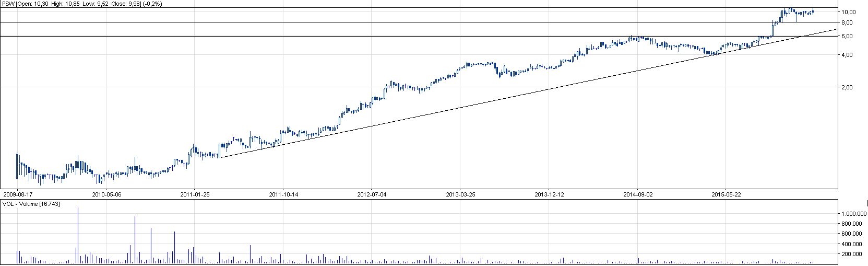Click the 200.000 volume axis label

tap(854, 254)
